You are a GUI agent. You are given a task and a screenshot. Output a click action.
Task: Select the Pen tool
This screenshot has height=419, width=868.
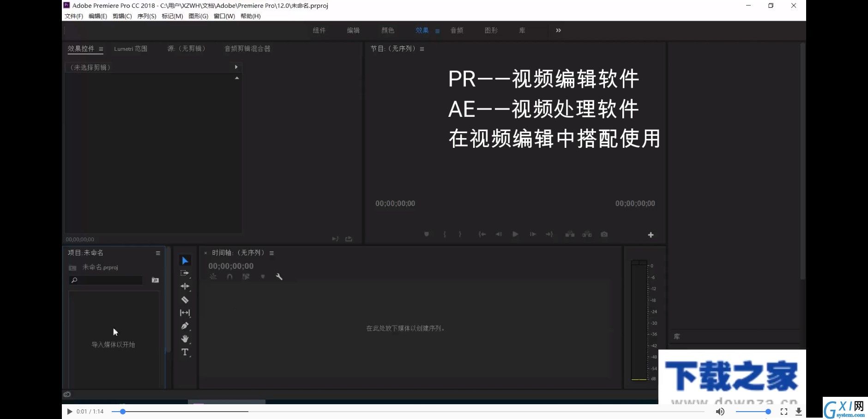click(x=185, y=326)
